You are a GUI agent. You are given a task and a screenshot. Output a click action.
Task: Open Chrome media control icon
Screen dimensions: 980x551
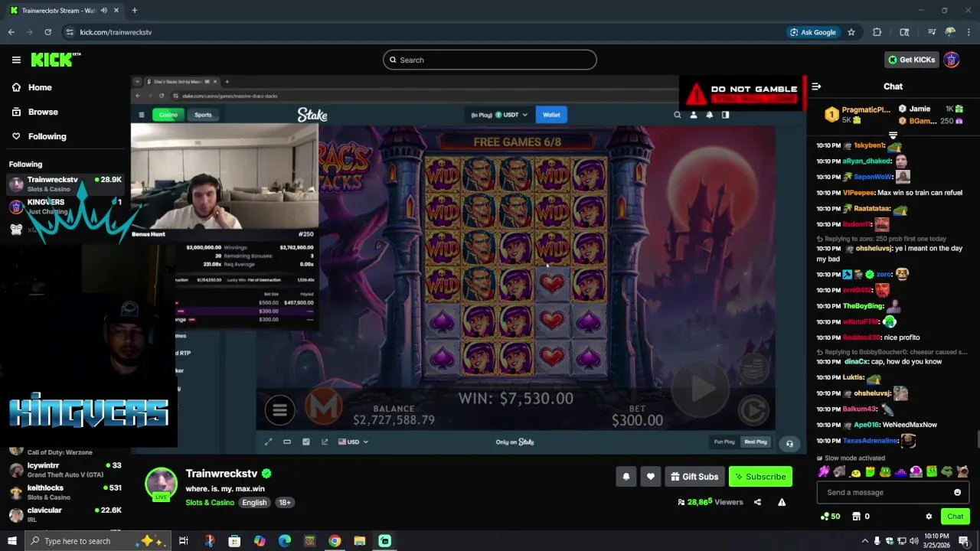coord(932,32)
